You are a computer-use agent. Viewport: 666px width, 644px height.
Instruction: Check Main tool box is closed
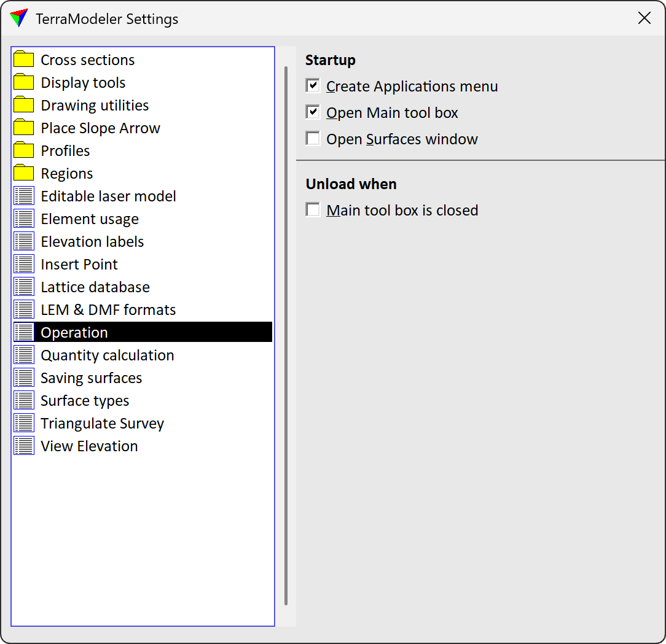313,210
